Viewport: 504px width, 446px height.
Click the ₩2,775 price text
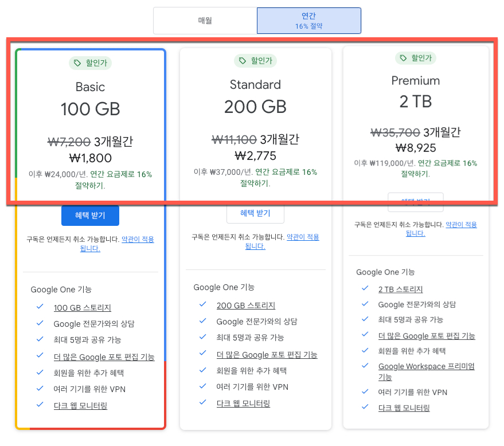(255, 155)
